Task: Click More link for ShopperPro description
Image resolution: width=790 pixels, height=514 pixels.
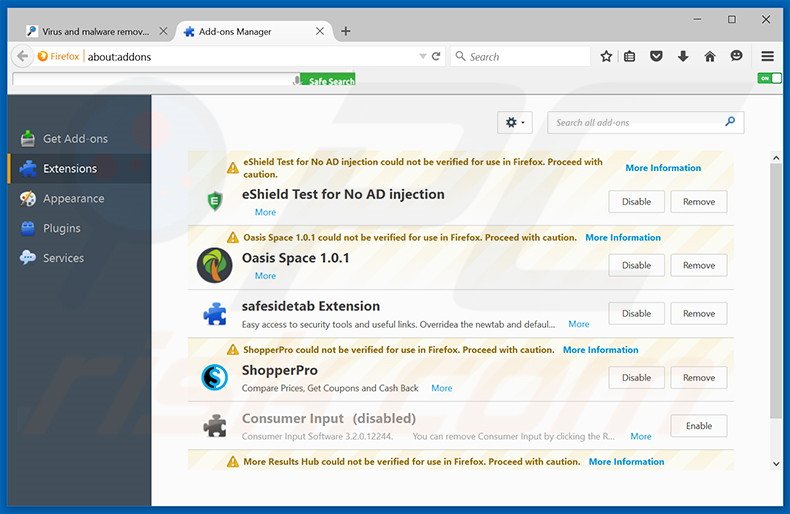Action: click(x=441, y=388)
